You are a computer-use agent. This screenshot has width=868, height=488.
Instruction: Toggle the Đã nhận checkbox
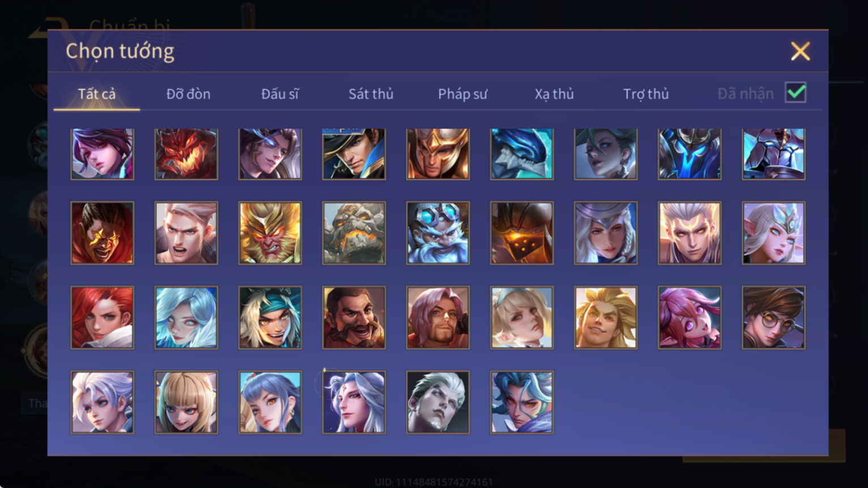tap(795, 92)
